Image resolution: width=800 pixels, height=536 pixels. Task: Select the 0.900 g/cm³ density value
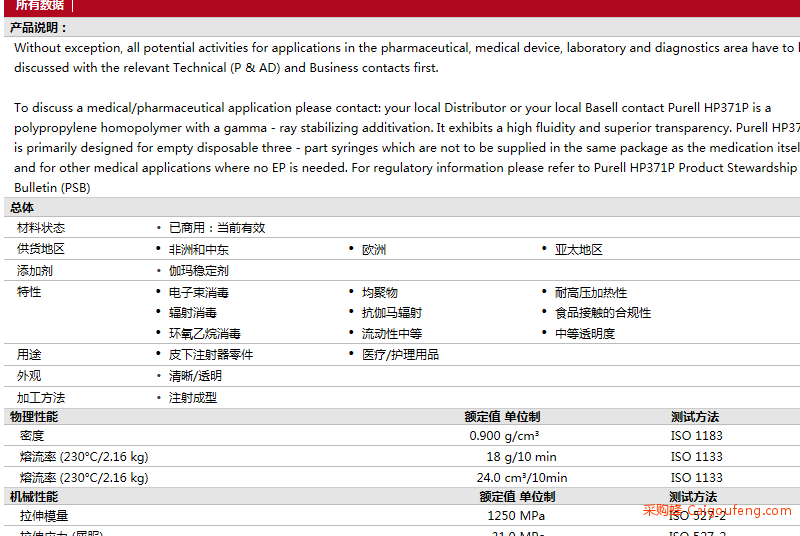504,436
